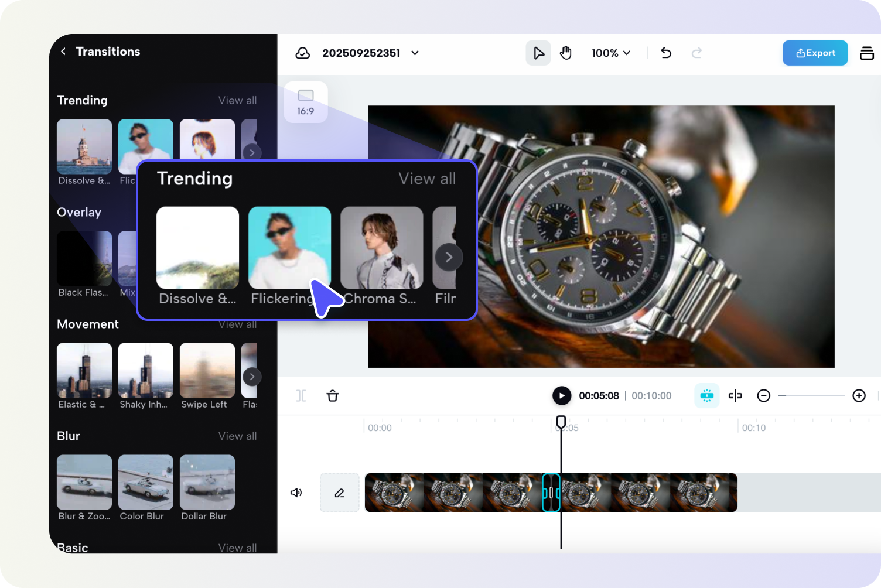Select the cursor selection tool
The image size is (881, 588).
[538, 53]
